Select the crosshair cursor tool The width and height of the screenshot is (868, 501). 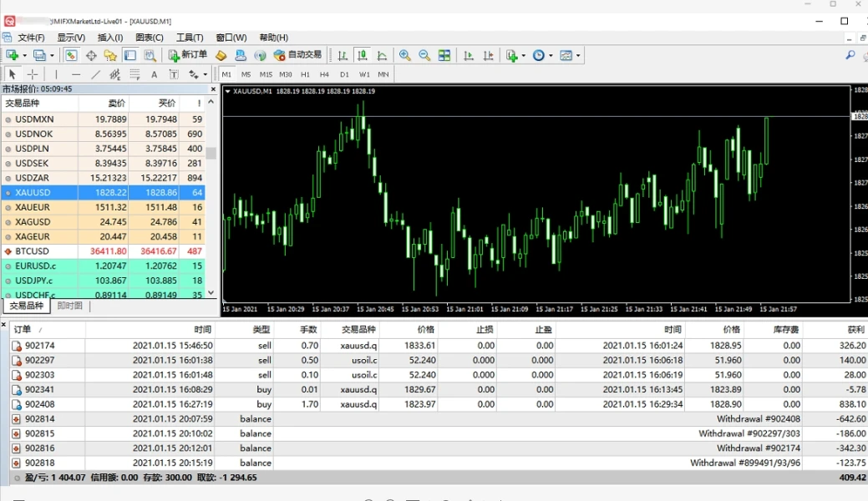pos(33,74)
